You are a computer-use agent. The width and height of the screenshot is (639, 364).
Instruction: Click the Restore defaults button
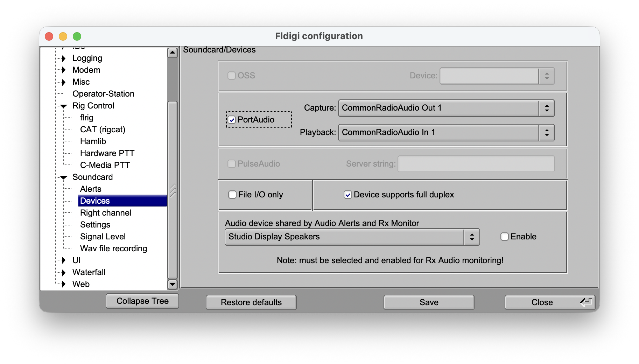pos(251,302)
